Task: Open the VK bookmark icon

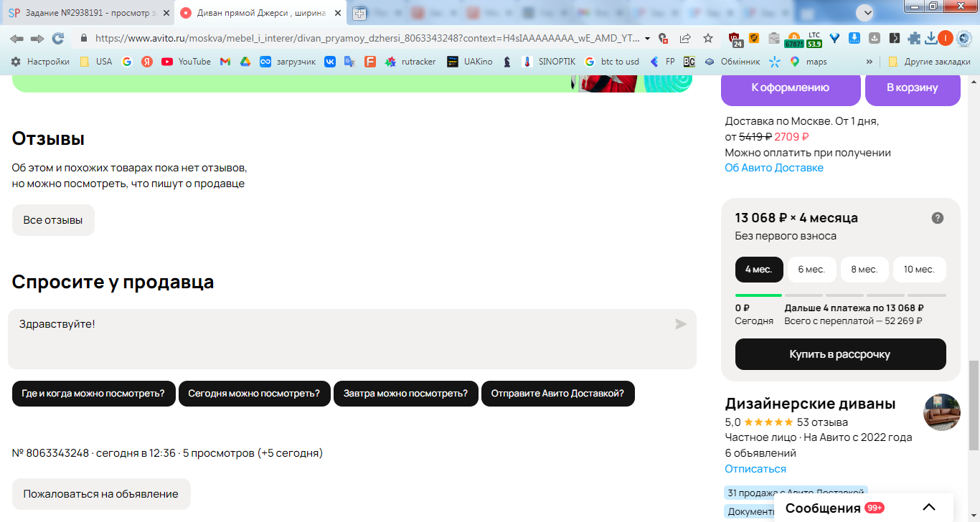Action: pos(330,62)
